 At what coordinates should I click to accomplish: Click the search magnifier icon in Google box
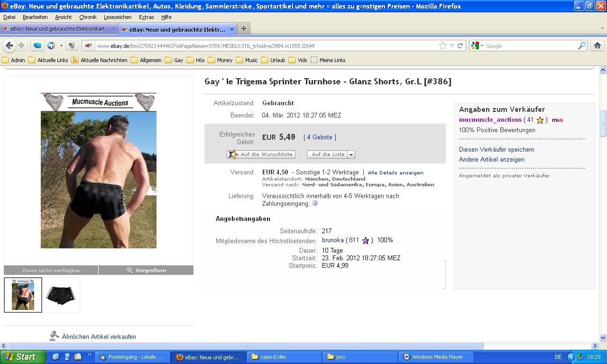581,46
